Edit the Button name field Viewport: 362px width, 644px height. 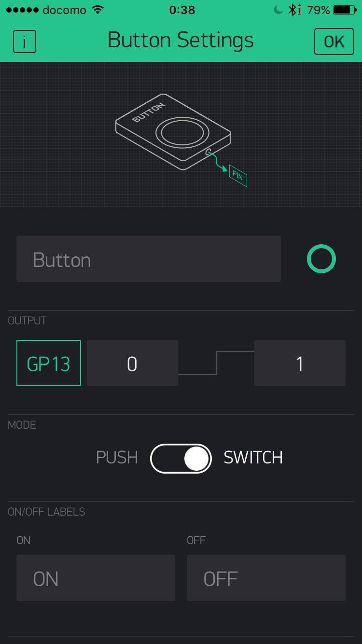(149, 259)
